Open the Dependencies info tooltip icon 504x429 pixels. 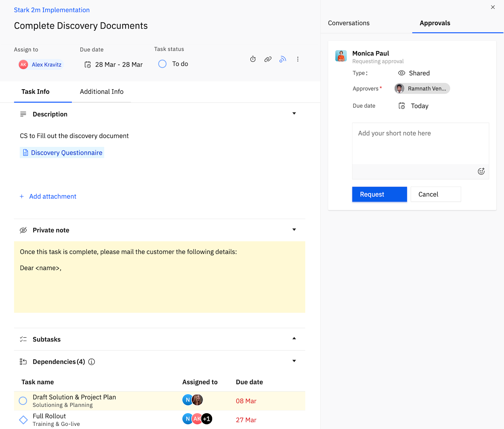coord(92,362)
